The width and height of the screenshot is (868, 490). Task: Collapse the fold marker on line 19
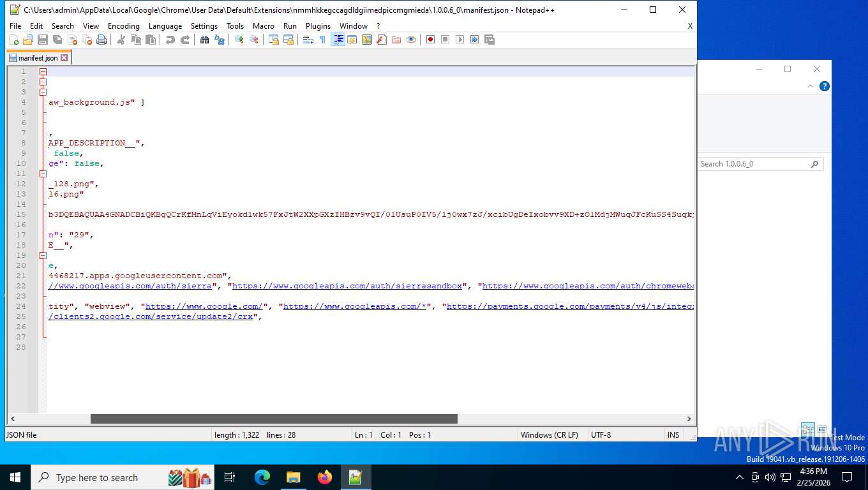(x=43, y=255)
